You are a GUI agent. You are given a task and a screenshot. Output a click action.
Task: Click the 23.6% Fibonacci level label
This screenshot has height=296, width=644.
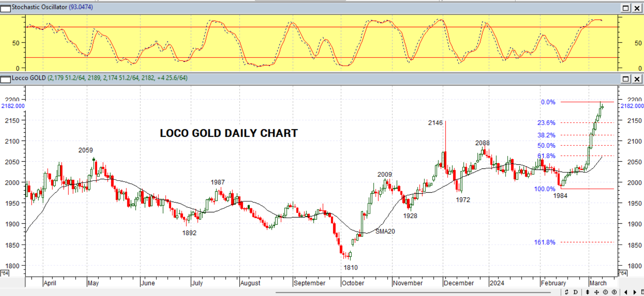[x=546, y=123]
